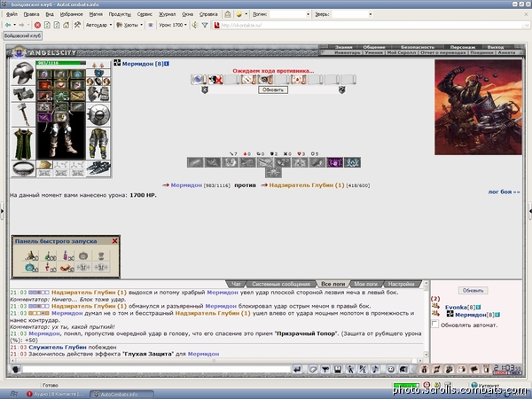Switch to the Чат tab
This screenshot has width=532, height=399.
[x=236, y=284]
